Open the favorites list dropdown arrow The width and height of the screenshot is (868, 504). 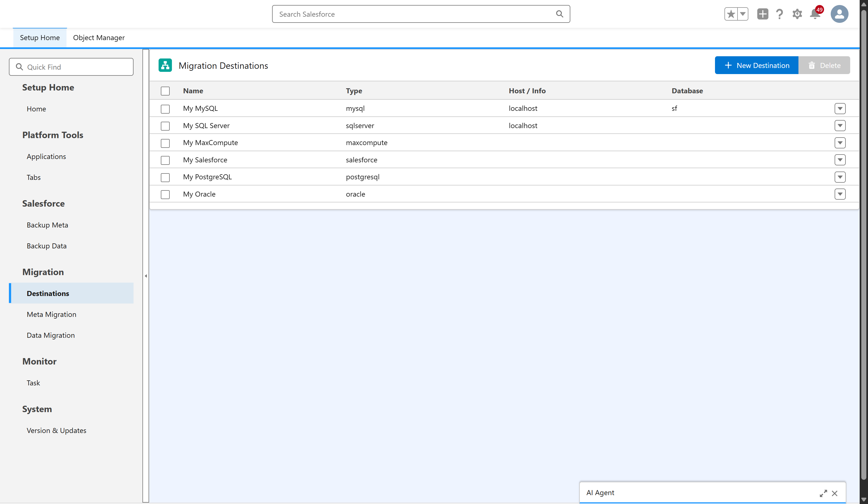click(x=743, y=14)
